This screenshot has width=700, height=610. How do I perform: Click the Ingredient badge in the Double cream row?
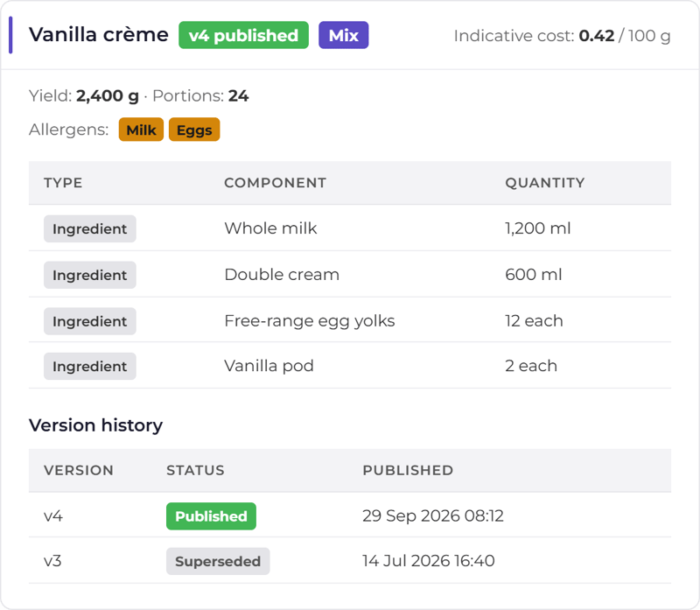click(x=90, y=275)
